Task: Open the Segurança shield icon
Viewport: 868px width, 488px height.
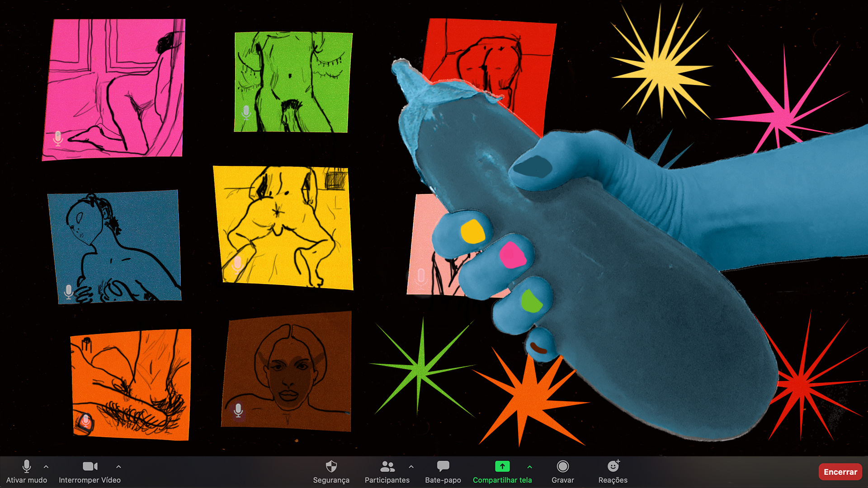Action: [x=331, y=466]
